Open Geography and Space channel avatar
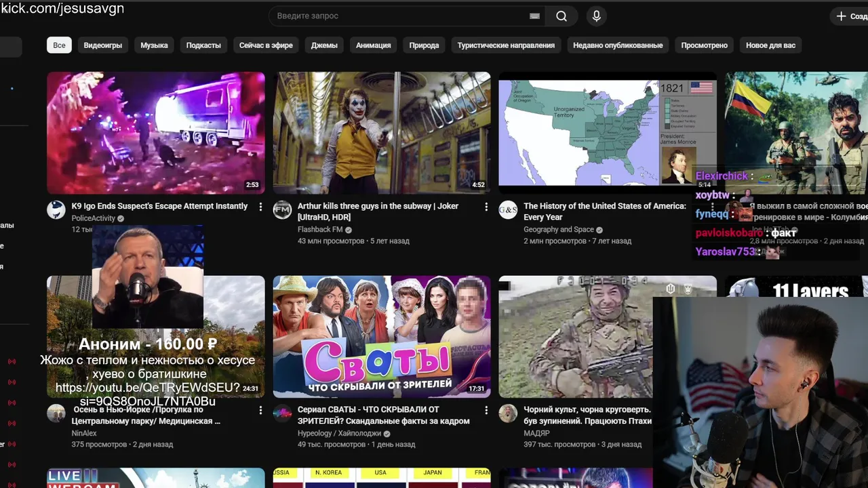The image size is (868, 488). [508, 210]
